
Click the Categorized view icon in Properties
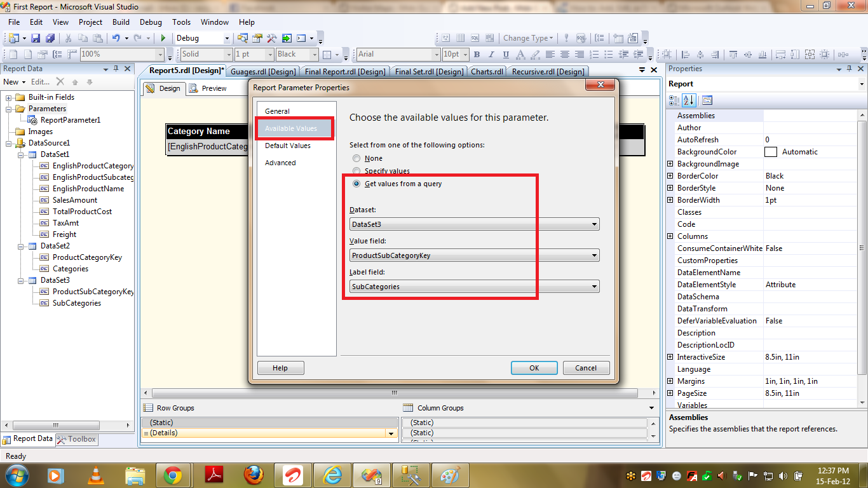[x=674, y=100]
